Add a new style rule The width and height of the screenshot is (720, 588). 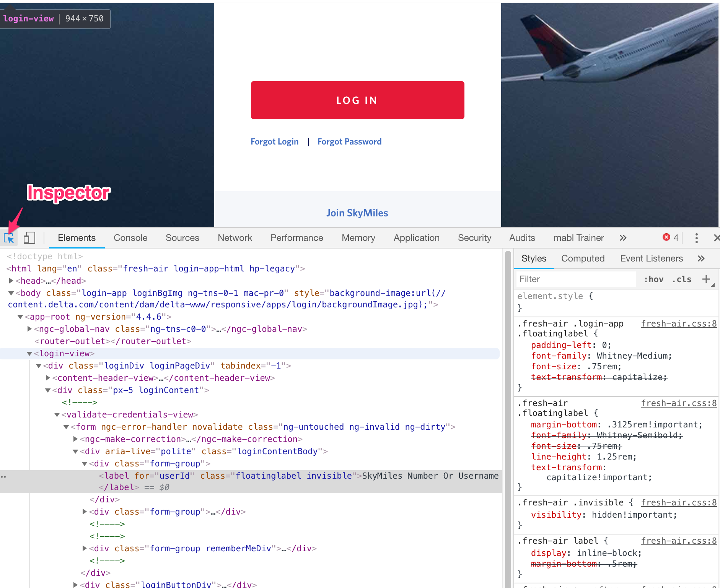click(x=706, y=279)
